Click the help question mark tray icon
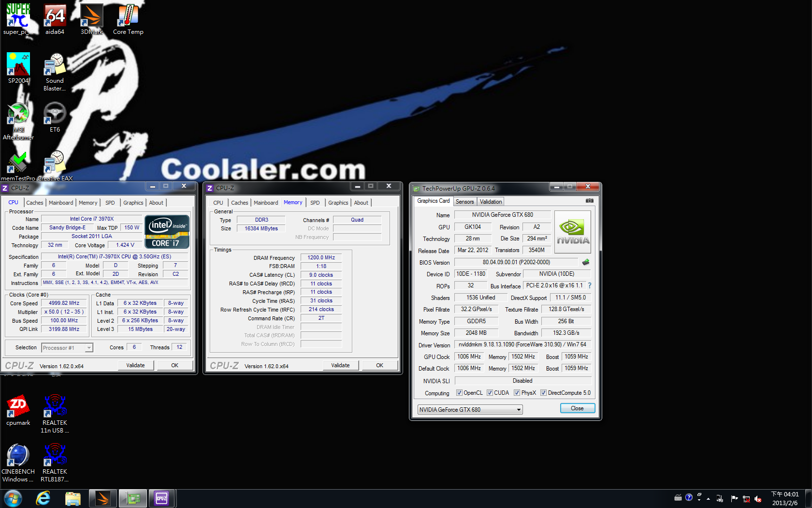 tap(689, 497)
